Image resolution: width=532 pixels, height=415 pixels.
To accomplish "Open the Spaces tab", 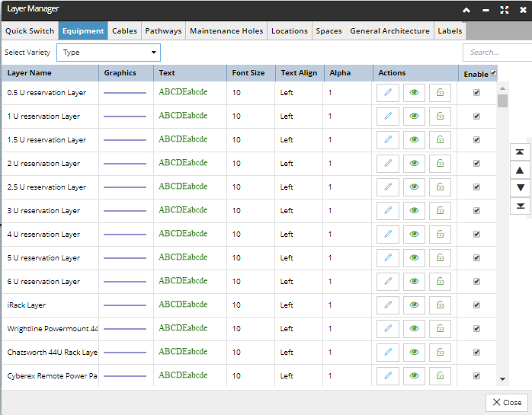I will coord(328,31).
